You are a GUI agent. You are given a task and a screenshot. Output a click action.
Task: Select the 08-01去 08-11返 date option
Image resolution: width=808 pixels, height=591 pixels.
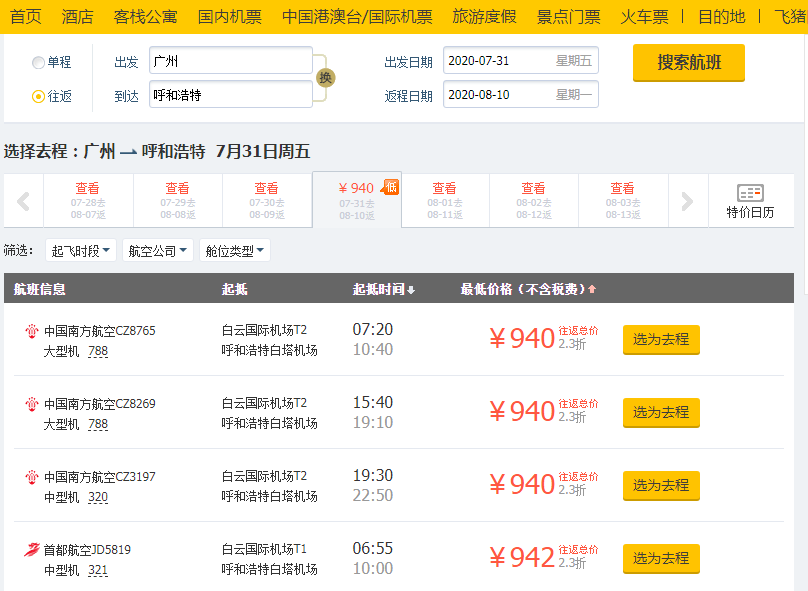point(444,201)
